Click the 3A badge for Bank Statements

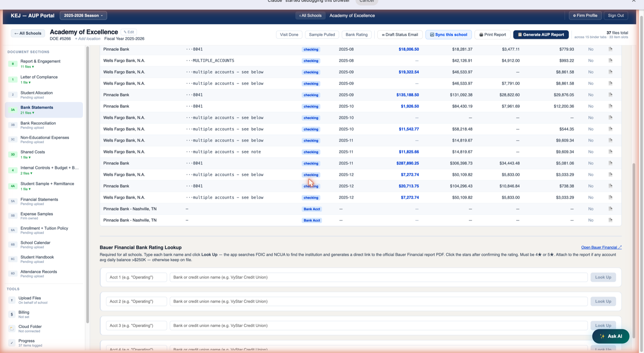click(13, 110)
